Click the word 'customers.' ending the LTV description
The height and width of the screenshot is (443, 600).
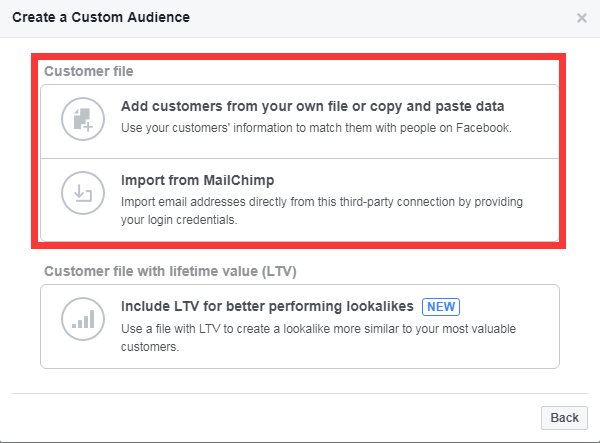tap(150, 347)
